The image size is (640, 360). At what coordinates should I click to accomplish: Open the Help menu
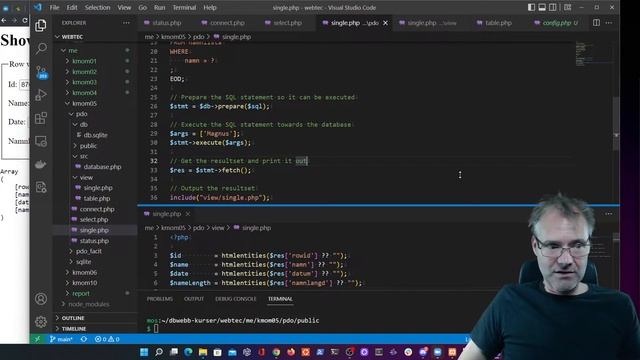point(210,7)
